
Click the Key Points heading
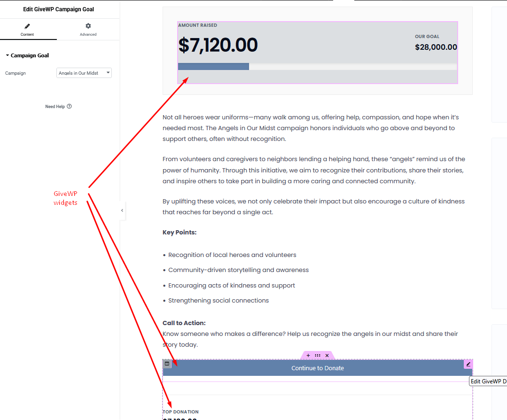pos(179,233)
